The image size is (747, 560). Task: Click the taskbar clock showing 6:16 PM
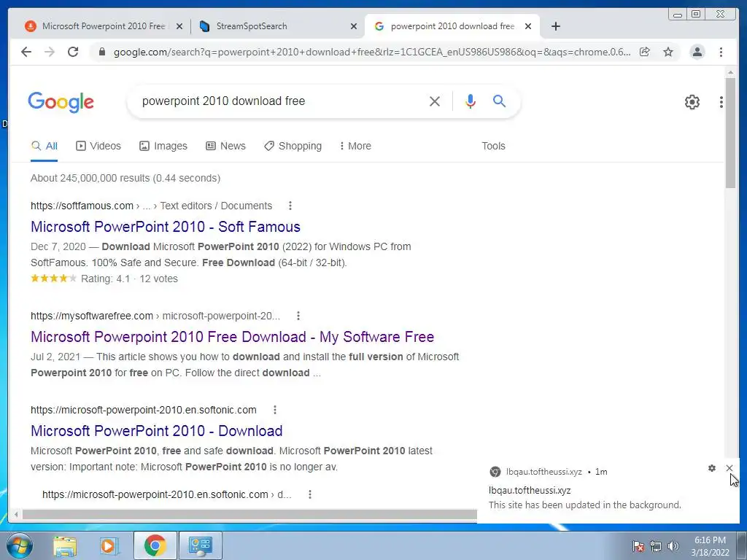coord(710,546)
